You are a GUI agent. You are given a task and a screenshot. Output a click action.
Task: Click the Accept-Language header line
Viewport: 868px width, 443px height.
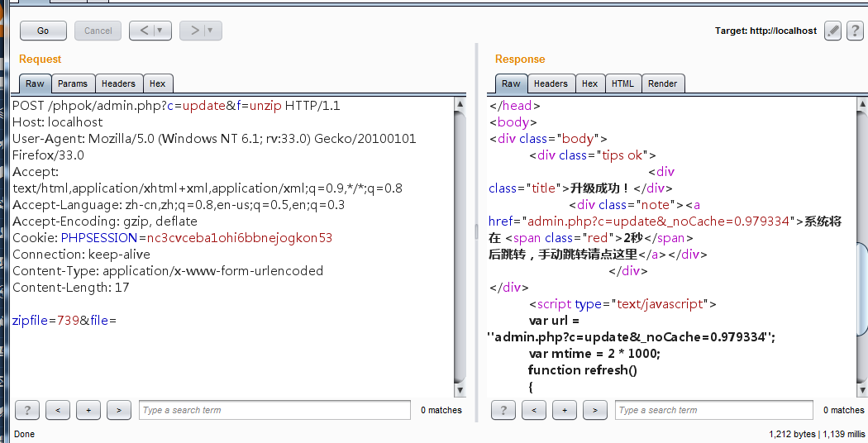click(x=179, y=205)
